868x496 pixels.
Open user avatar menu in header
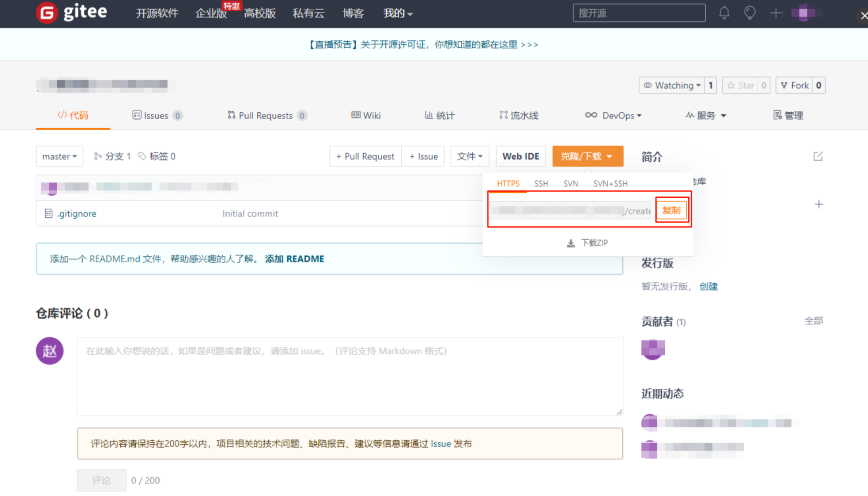805,13
